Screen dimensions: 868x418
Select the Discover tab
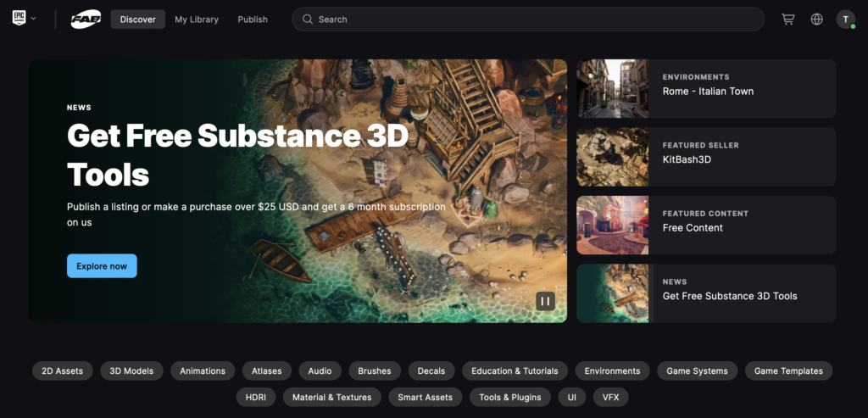[137, 19]
